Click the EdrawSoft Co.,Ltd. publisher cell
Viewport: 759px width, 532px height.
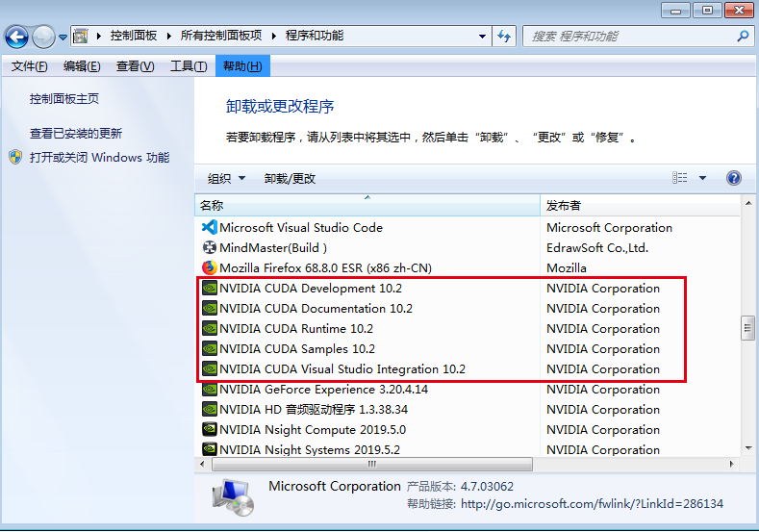[597, 248]
